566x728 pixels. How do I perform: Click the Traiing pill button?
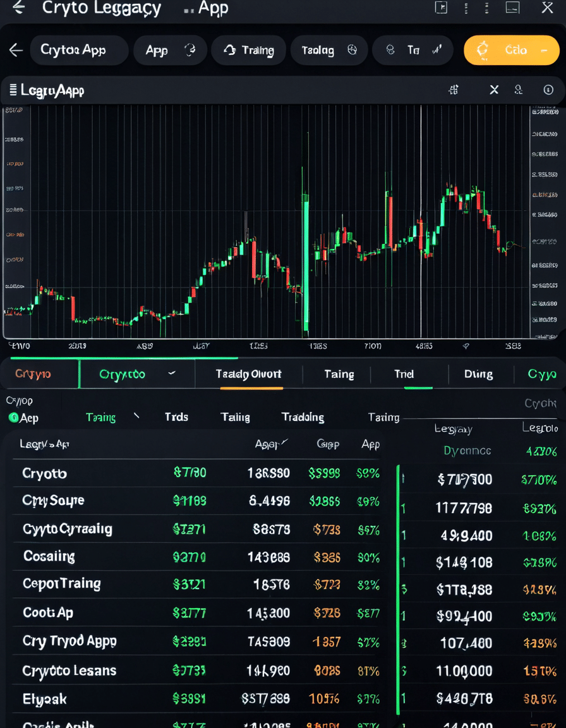tap(248, 50)
